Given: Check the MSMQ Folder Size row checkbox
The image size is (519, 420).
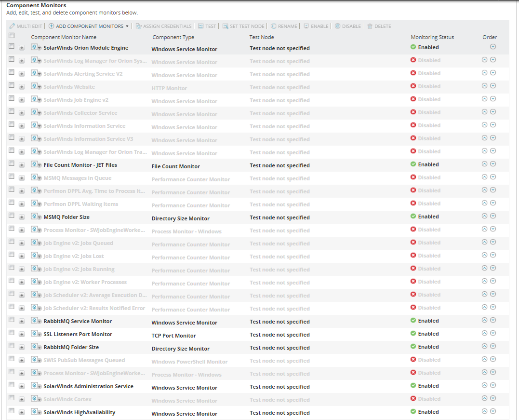Looking at the screenshot, I should click(12, 215).
